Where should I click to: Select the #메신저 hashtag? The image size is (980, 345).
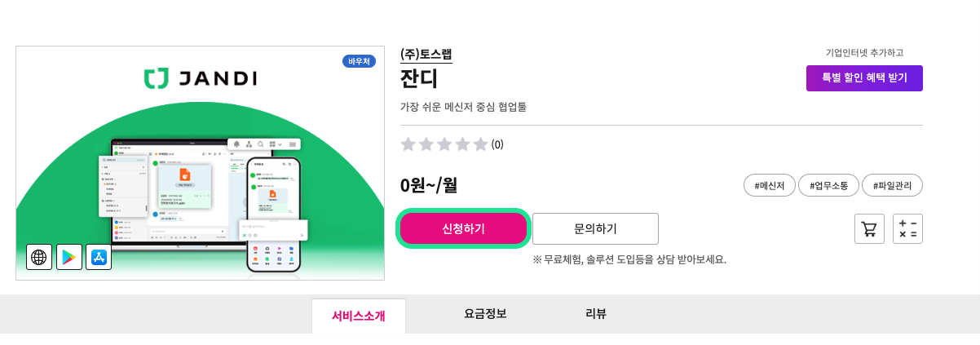tap(769, 185)
